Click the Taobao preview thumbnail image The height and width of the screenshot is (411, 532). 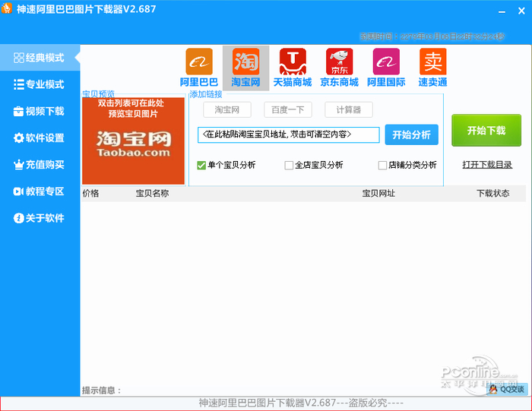(133, 141)
